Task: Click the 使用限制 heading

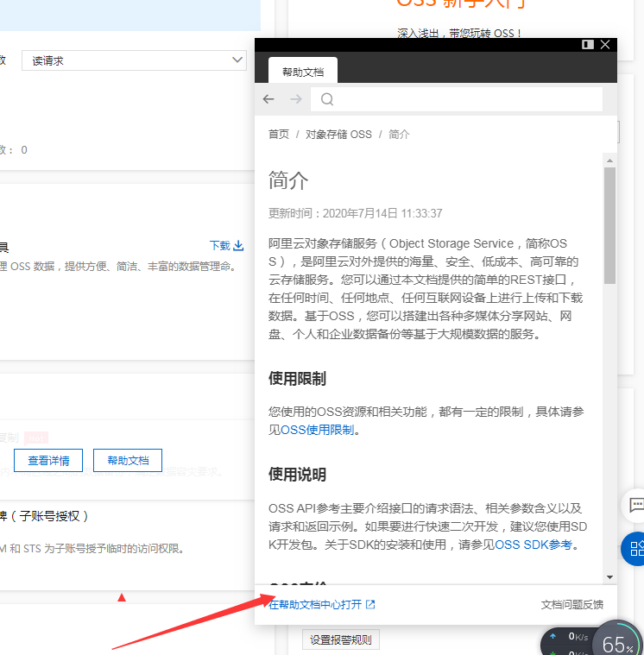Action: point(297,379)
